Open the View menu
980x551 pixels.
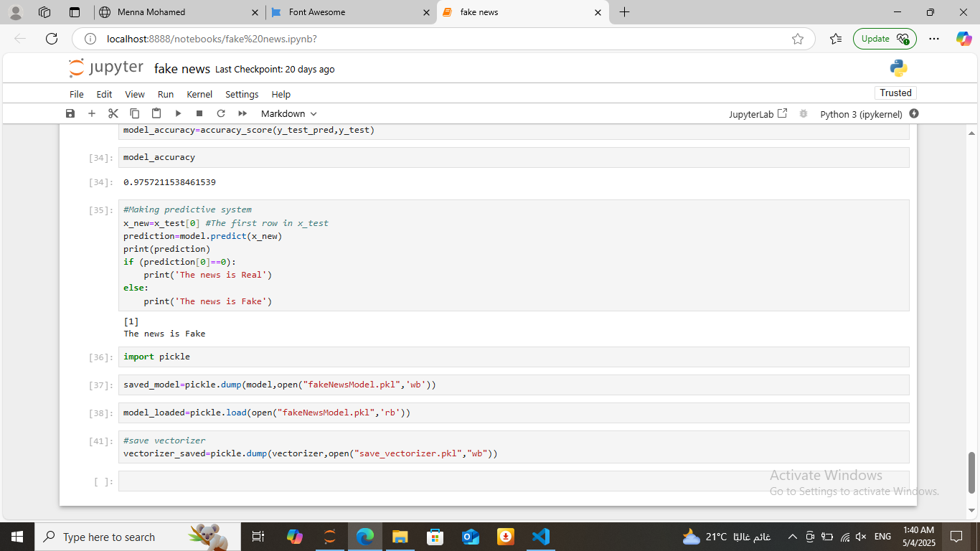click(x=135, y=94)
